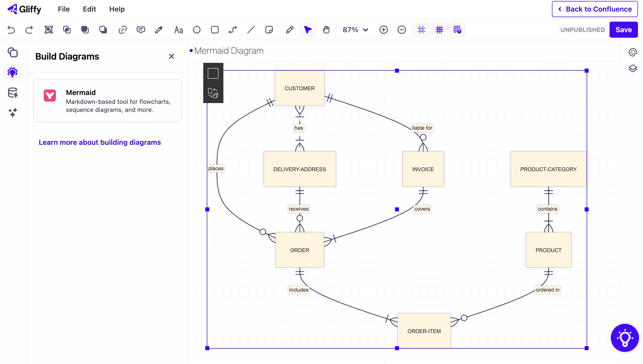
Task: Activate the Pan hand tool
Action: [326, 30]
